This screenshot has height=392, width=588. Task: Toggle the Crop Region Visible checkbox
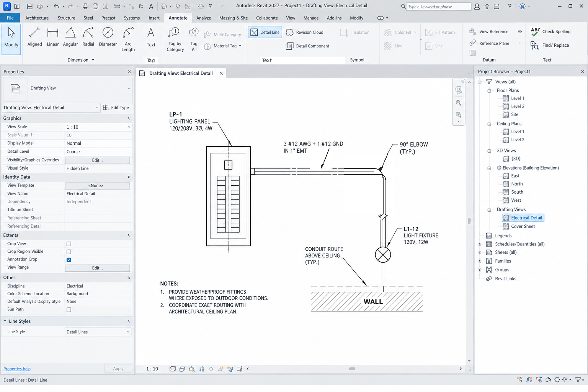coord(69,252)
